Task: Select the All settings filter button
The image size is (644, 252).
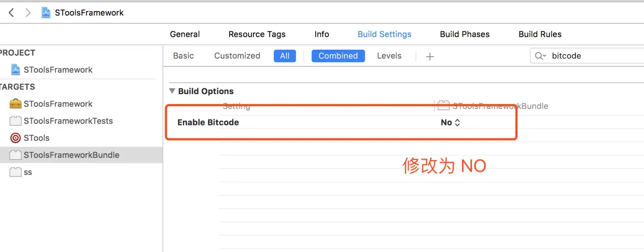Action: point(285,56)
